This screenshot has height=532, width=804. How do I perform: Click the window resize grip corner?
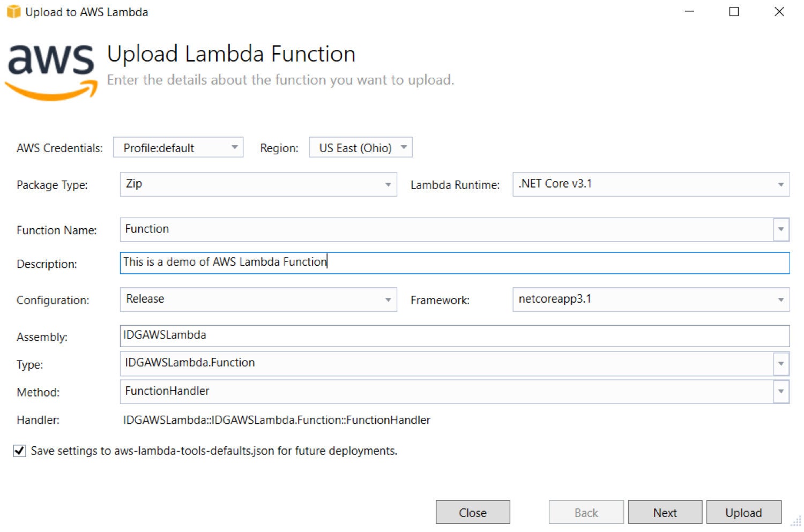796,522
